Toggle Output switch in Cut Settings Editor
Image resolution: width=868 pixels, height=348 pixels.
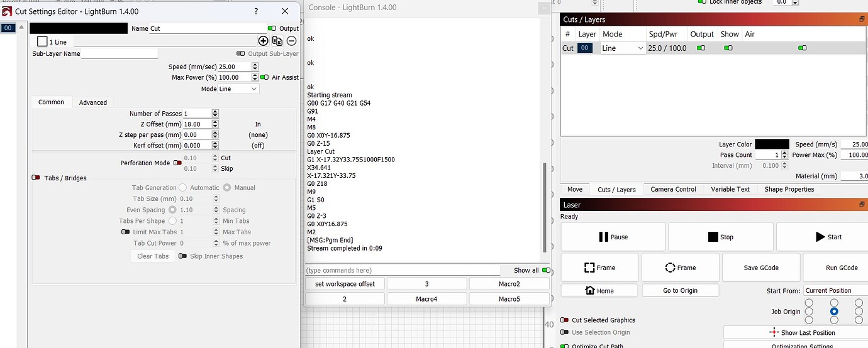click(272, 28)
